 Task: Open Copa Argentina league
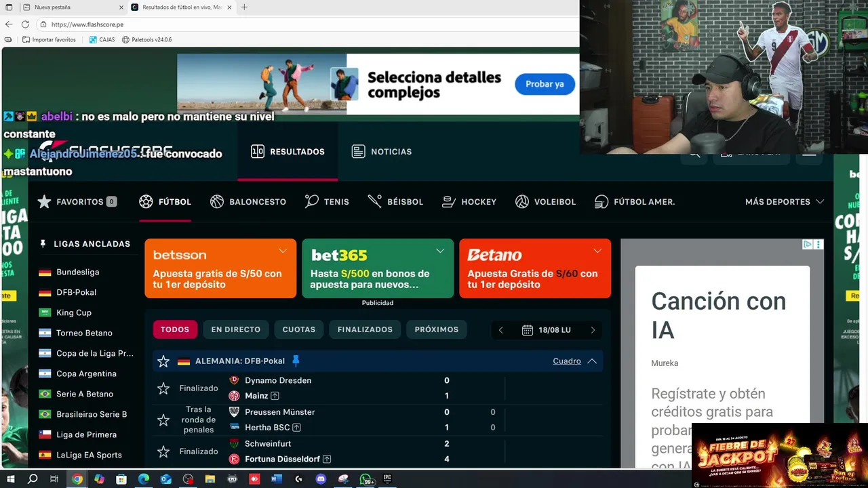tap(86, 373)
